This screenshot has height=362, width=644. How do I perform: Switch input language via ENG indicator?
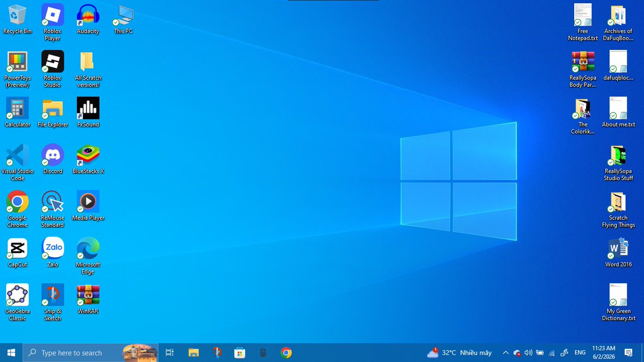[580, 352]
